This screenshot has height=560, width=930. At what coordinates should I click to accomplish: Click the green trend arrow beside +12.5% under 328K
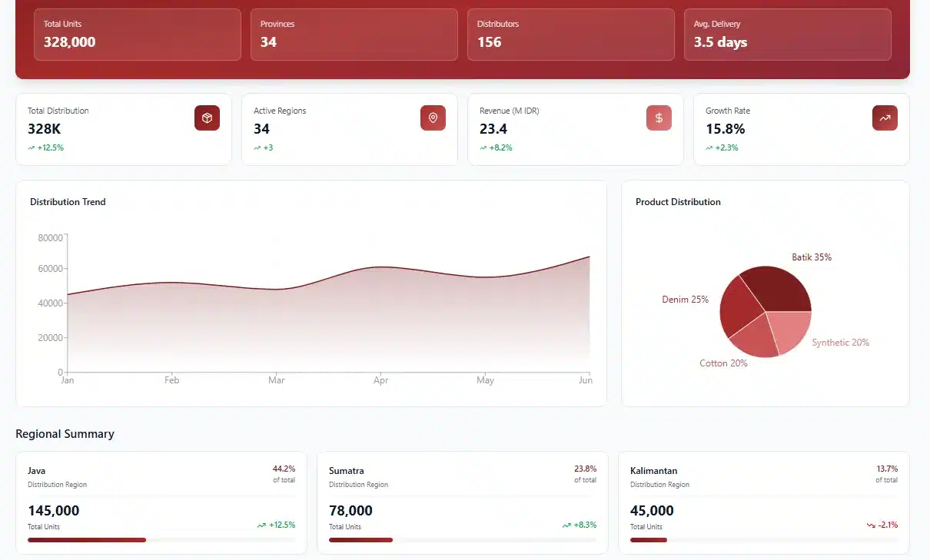click(x=32, y=147)
